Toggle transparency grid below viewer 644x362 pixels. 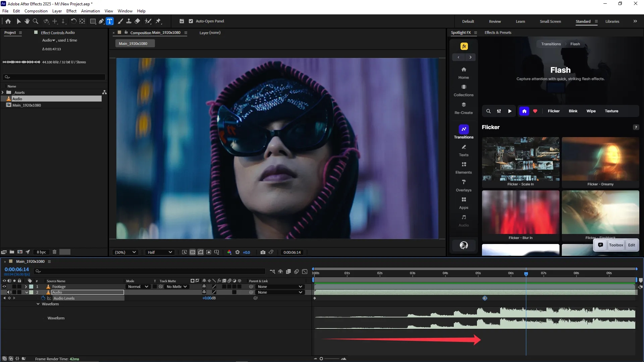(x=193, y=252)
